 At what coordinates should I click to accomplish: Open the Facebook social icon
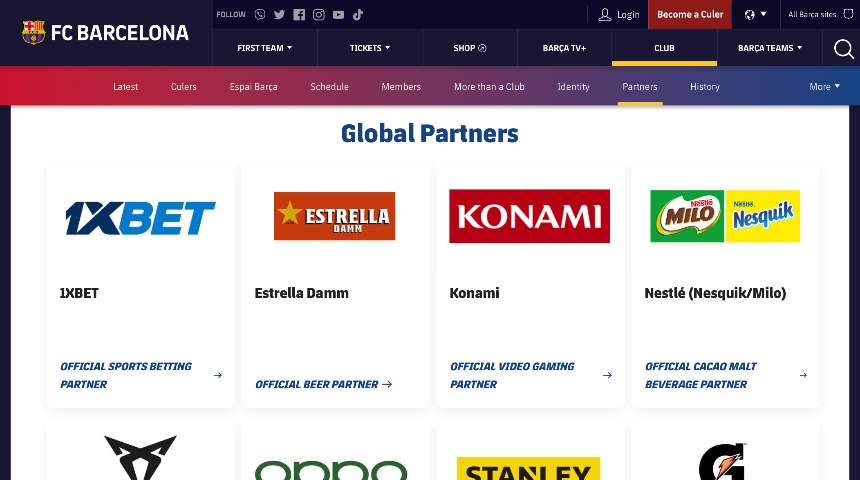coord(299,15)
